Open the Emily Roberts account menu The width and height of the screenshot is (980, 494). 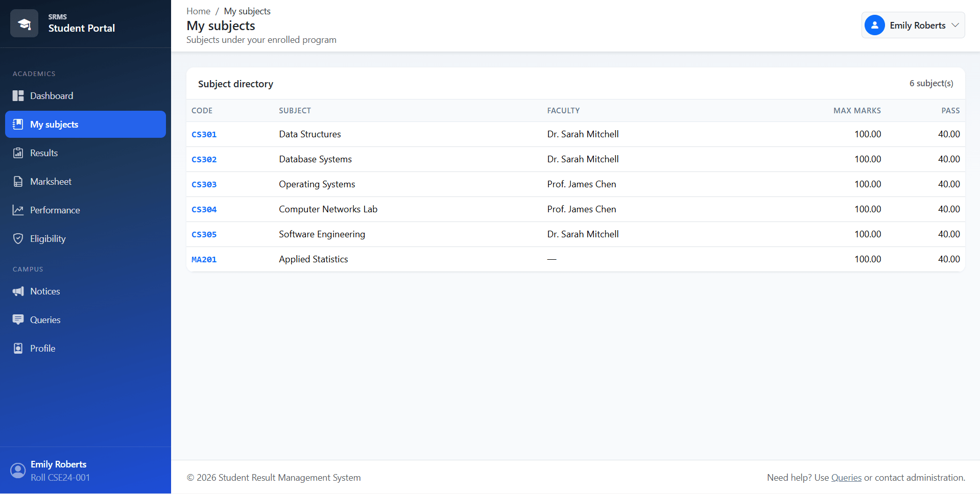pyautogui.click(x=913, y=25)
